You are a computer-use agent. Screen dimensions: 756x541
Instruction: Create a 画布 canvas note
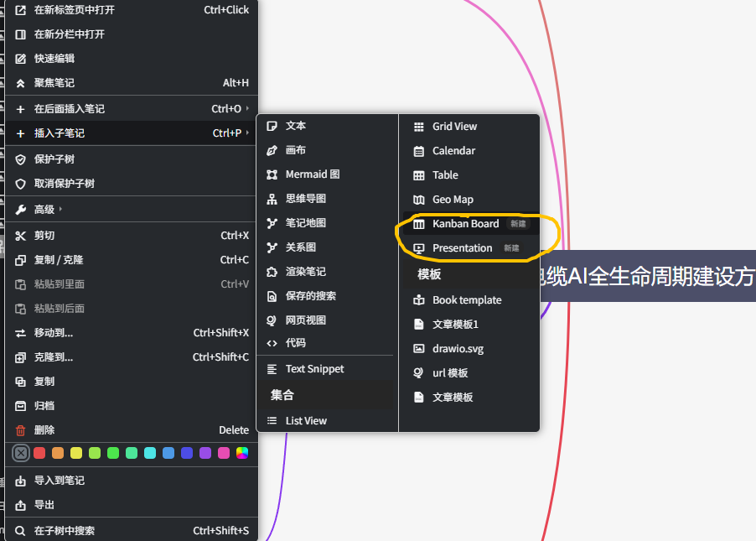[x=295, y=150]
